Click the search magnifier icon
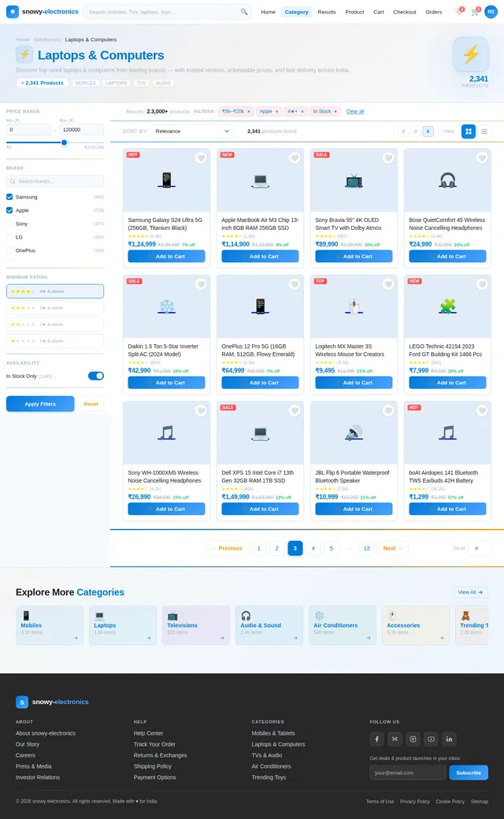This screenshot has width=504, height=819. coord(244,12)
